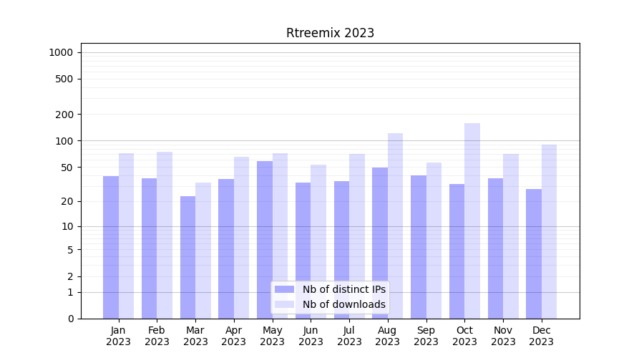The image size is (644, 358).
Task: Click the 'Jan 2023' x-axis label
Action: 119,336
